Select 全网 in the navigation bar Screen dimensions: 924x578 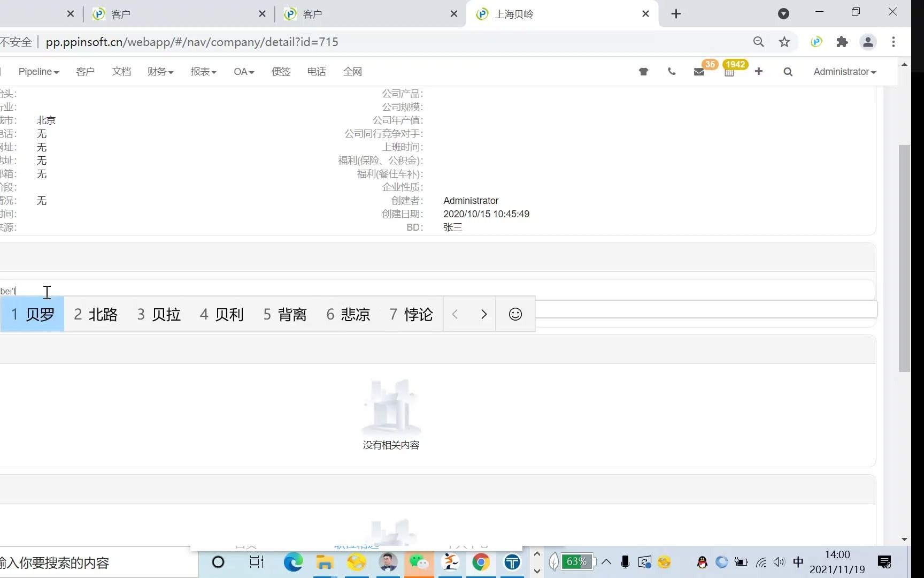coord(352,71)
